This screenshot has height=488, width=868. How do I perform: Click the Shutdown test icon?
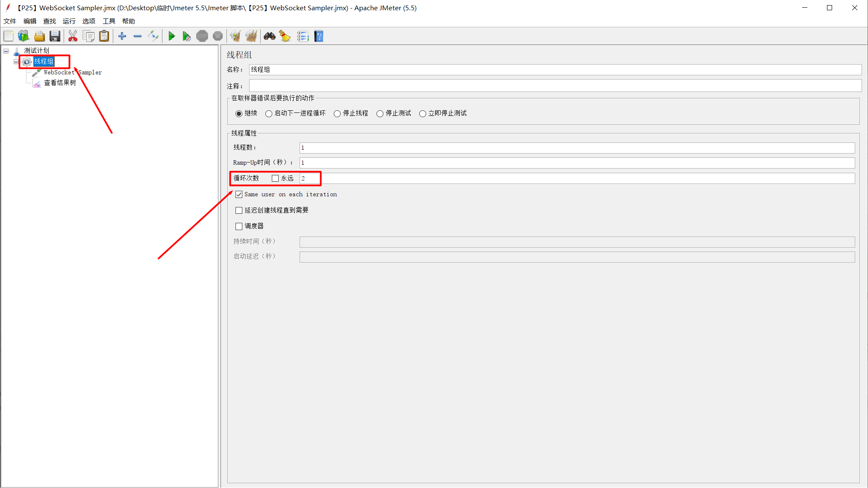218,36
